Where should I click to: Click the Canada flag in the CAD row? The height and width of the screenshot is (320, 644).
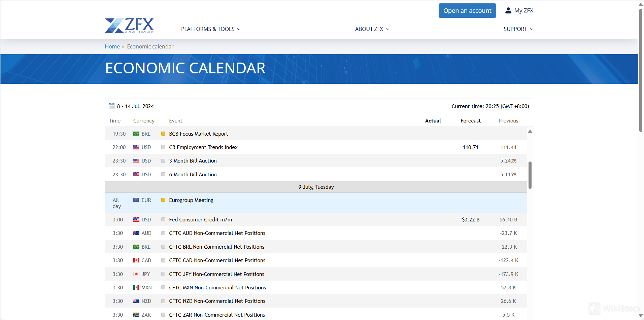[136, 260]
